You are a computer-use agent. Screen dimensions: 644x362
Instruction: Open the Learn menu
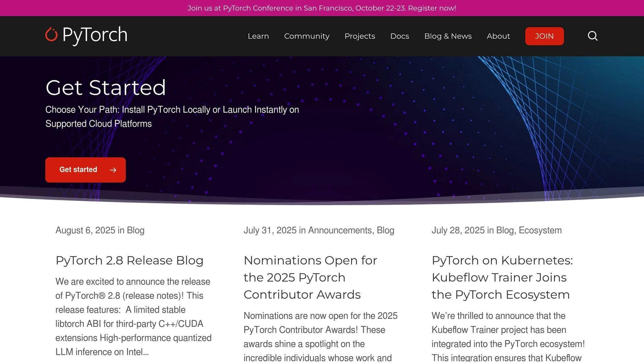pos(258,36)
